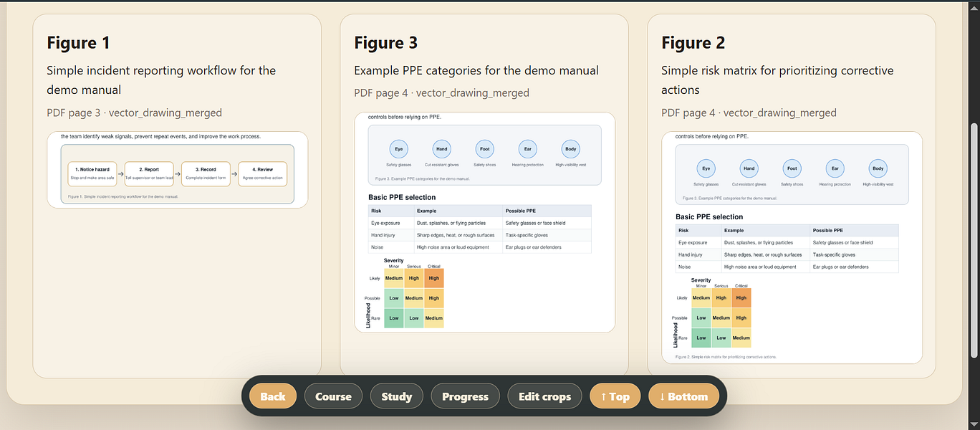Click "Ear plugs or ear defenders" in Figure 3 card

pos(533,247)
